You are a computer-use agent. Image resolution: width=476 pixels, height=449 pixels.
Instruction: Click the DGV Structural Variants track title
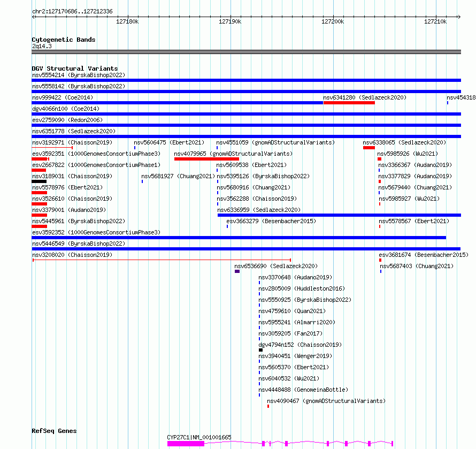(75, 69)
